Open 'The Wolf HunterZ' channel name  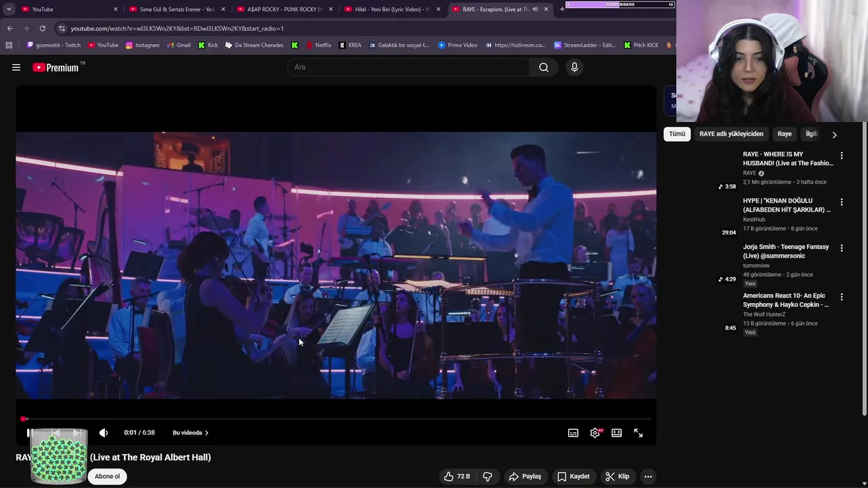coord(764,314)
